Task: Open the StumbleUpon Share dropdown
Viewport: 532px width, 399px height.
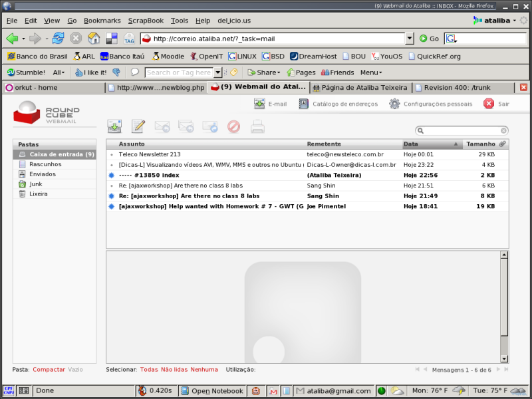Action: (264, 72)
